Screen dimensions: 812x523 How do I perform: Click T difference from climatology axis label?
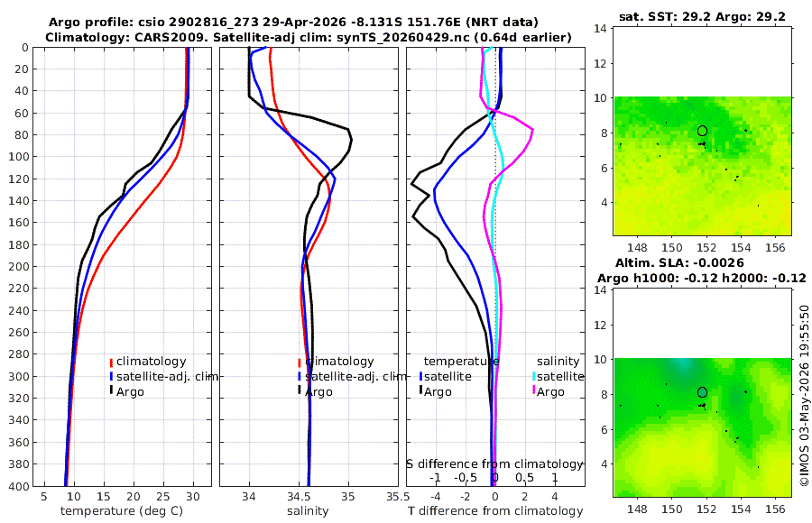(x=495, y=511)
